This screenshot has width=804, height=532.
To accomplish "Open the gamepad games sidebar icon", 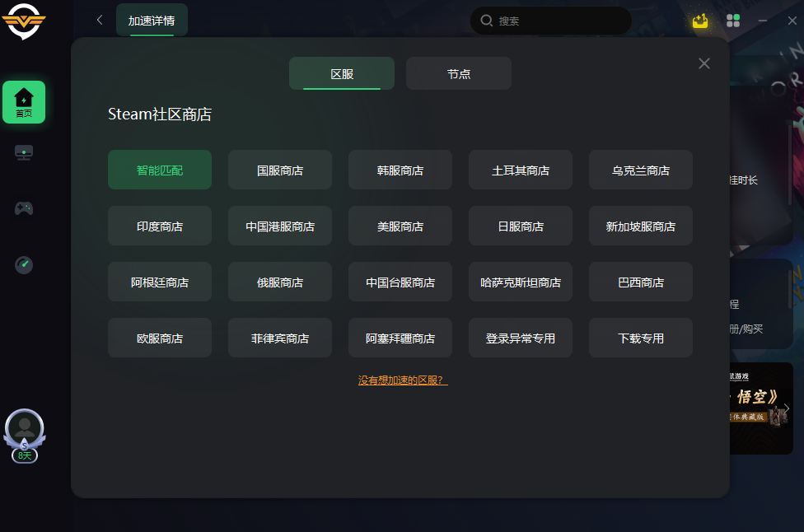I will 24,208.
